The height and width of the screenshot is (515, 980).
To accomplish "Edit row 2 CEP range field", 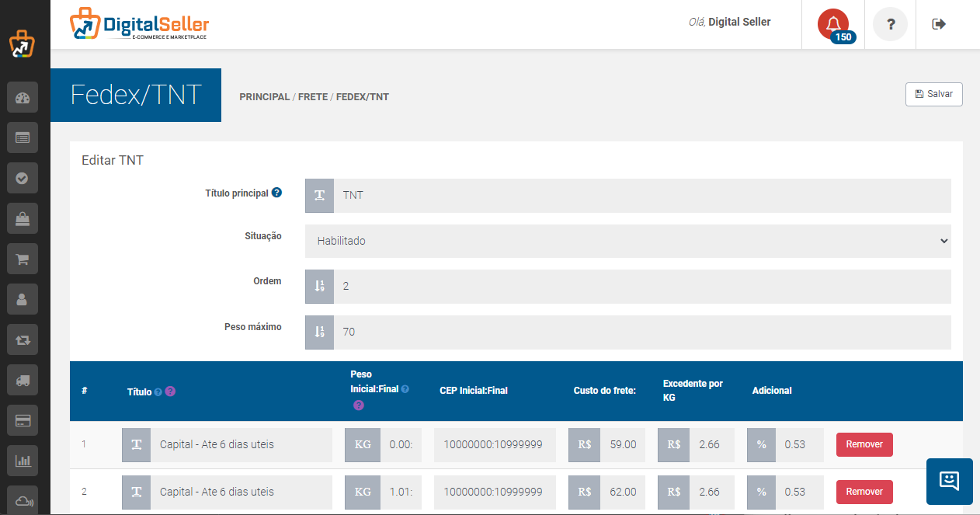I will pos(495,492).
